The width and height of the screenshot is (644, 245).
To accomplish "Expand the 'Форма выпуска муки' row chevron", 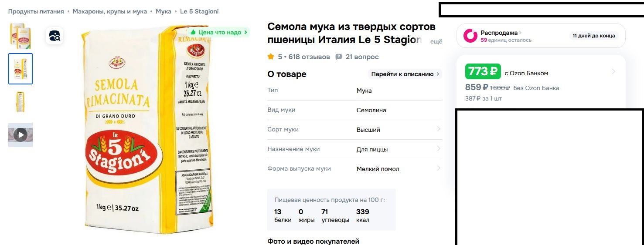I will tap(438, 168).
